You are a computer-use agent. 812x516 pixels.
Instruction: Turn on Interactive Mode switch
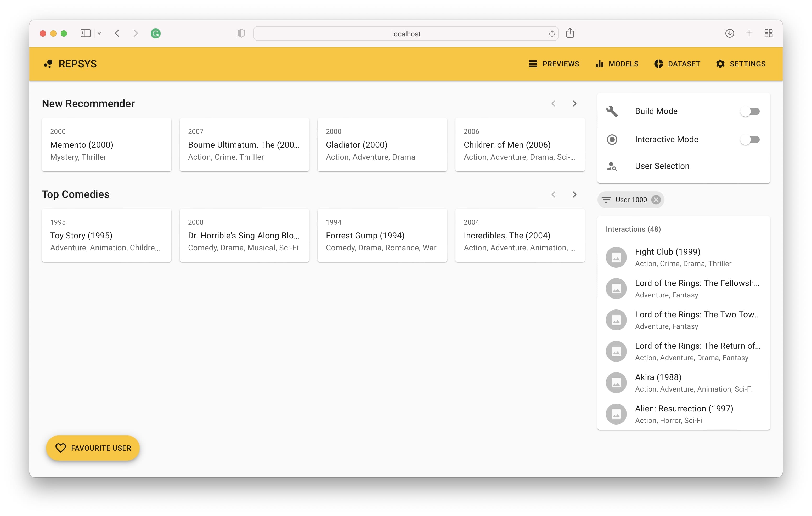pos(750,140)
